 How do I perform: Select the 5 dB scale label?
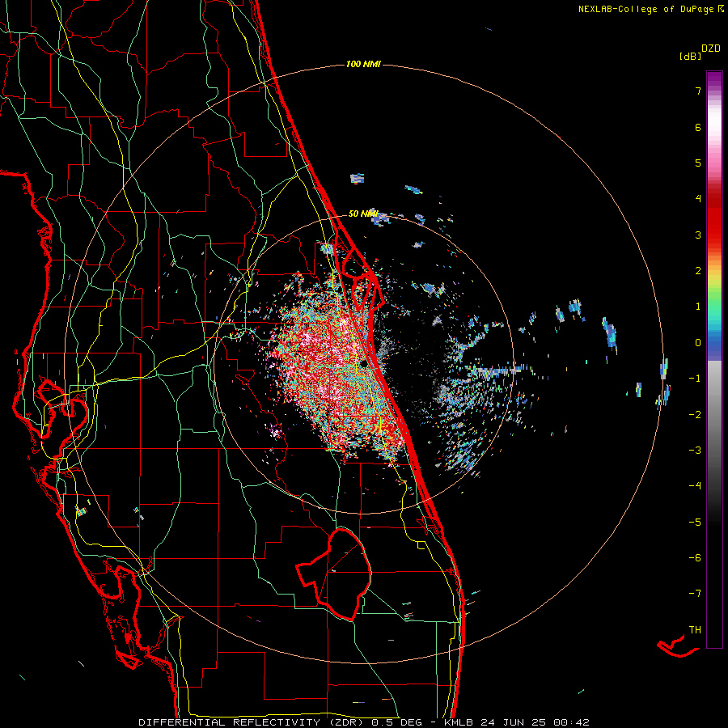click(x=698, y=163)
